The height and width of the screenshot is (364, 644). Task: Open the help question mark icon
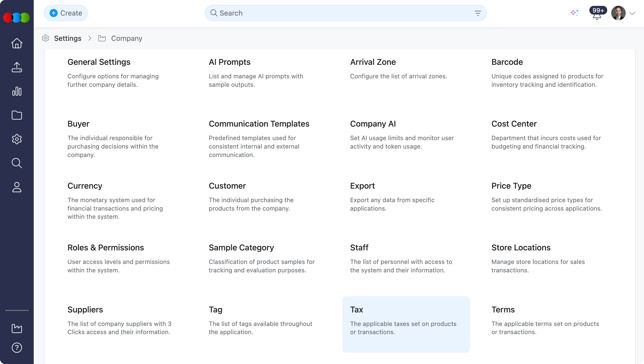17,348
